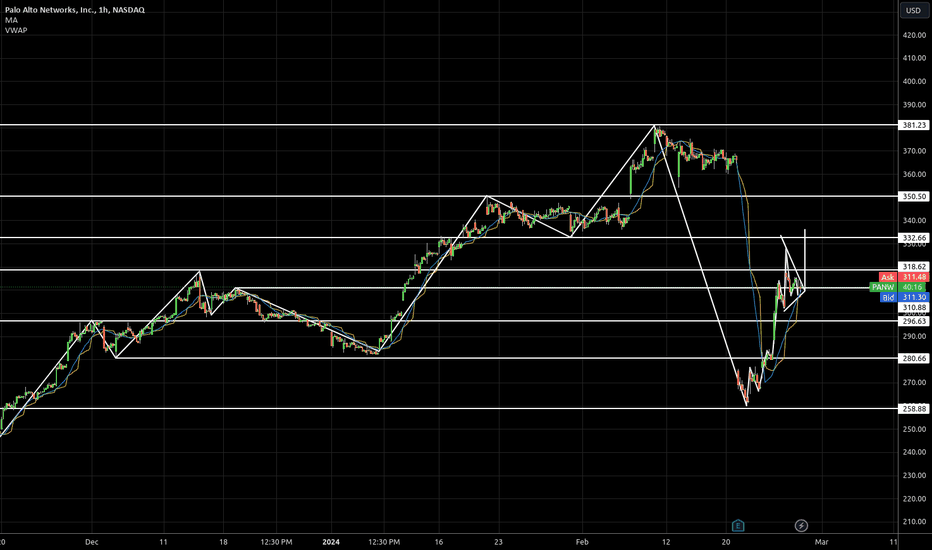Click the 420.00 price axis tick
The width and height of the screenshot is (932, 550).
[914, 35]
